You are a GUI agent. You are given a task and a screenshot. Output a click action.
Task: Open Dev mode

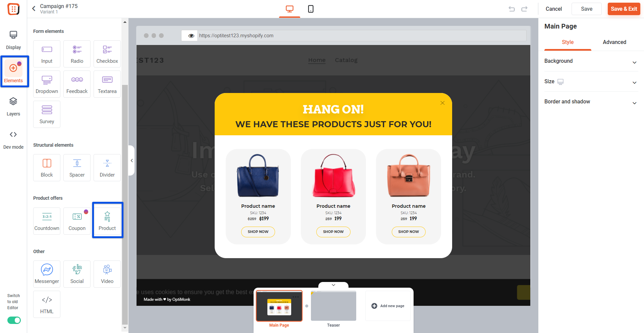[13, 140]
